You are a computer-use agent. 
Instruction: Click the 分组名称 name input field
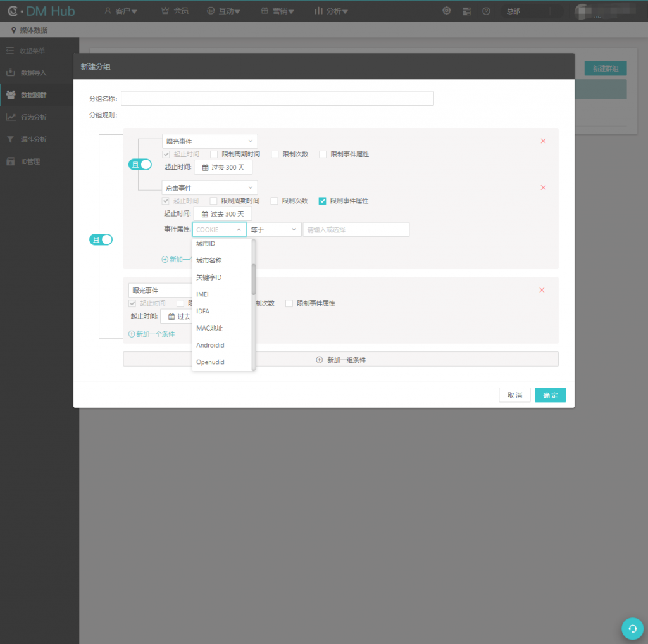click(x=277, y=99)
